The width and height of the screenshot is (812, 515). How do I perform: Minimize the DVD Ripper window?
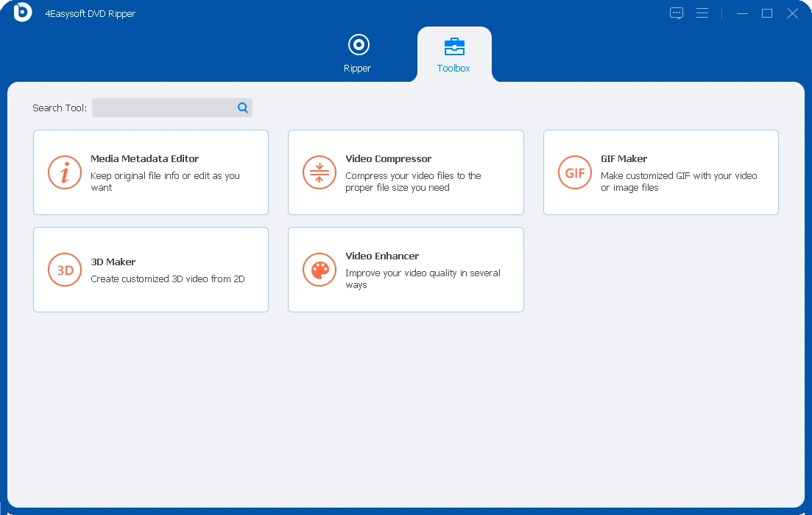[x=743, y=13]
